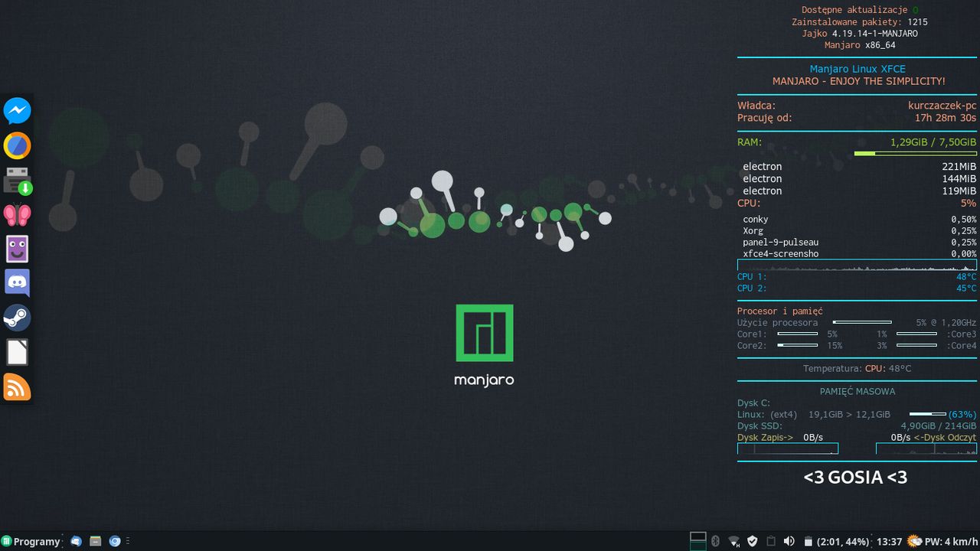Click the kernel version 4.19.14-1-MANJARO
This screenshot has height=551, width=980.
click(x=874, y=34)
